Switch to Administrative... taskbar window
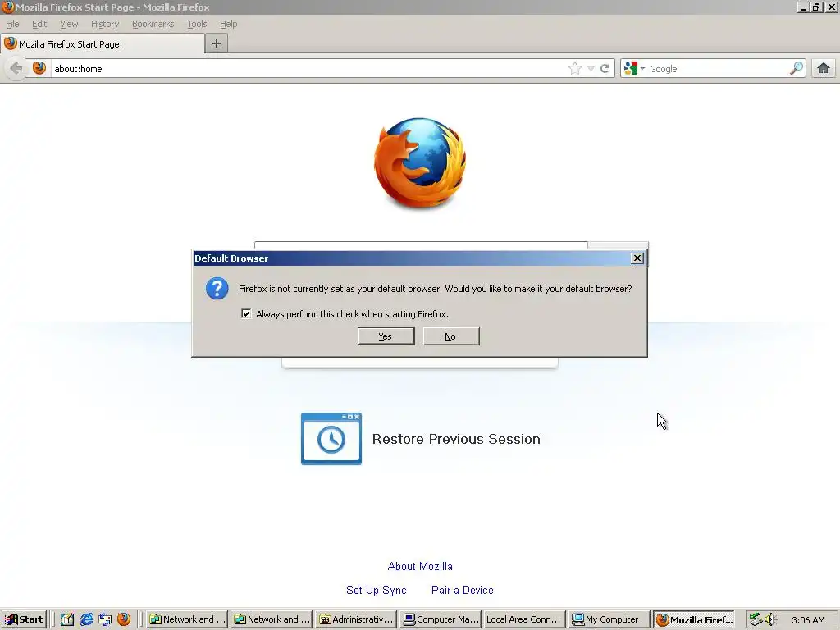 (x=356, y=619)
